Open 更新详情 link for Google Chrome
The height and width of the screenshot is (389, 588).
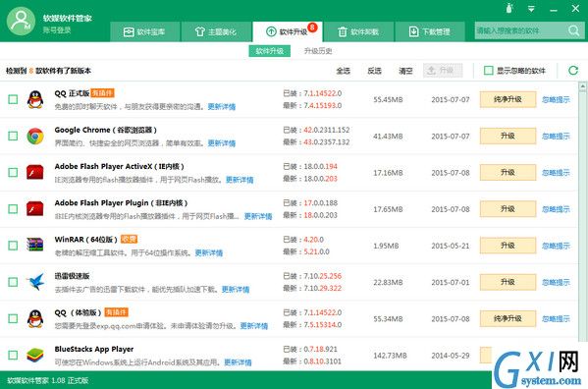click(222, 143)
